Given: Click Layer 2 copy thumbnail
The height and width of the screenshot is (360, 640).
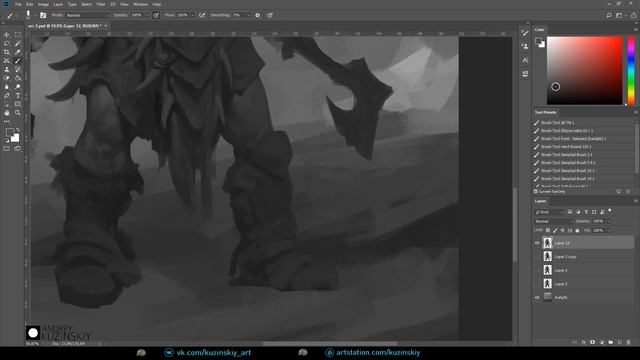Looking at the screenshot, I should click(547, 256).
